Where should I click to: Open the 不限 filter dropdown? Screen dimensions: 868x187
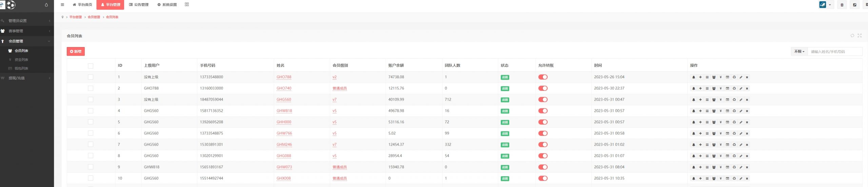799,51
